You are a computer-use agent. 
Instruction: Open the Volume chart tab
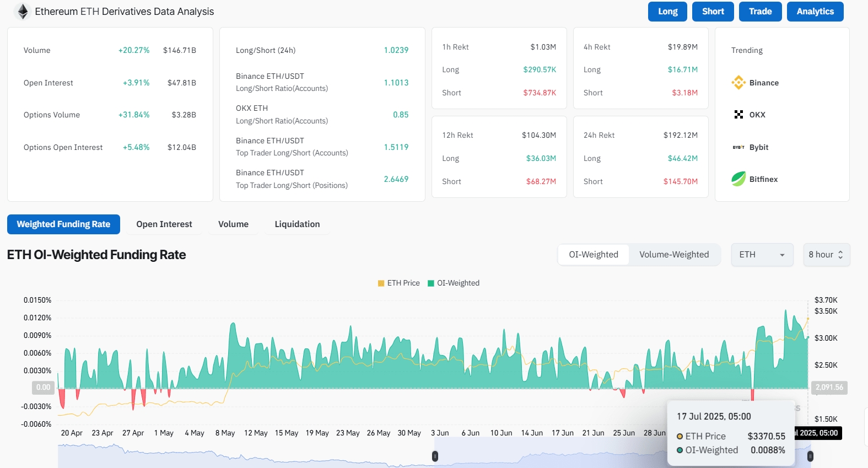pyautogui.click(x=233, y=224)
